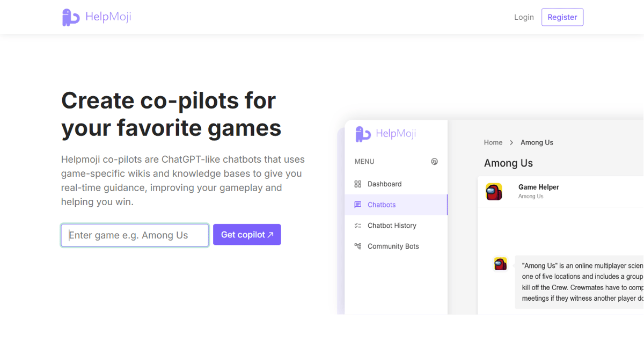Open the Game Helper chatbot card title
The width and height of the screenshot is (644, 362).
539,187
